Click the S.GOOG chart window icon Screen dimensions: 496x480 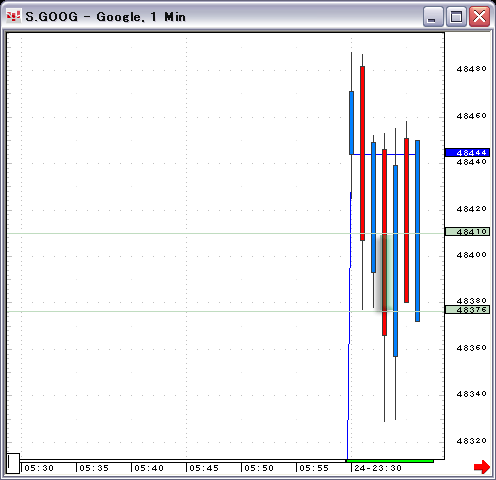[x=14, y=16]
